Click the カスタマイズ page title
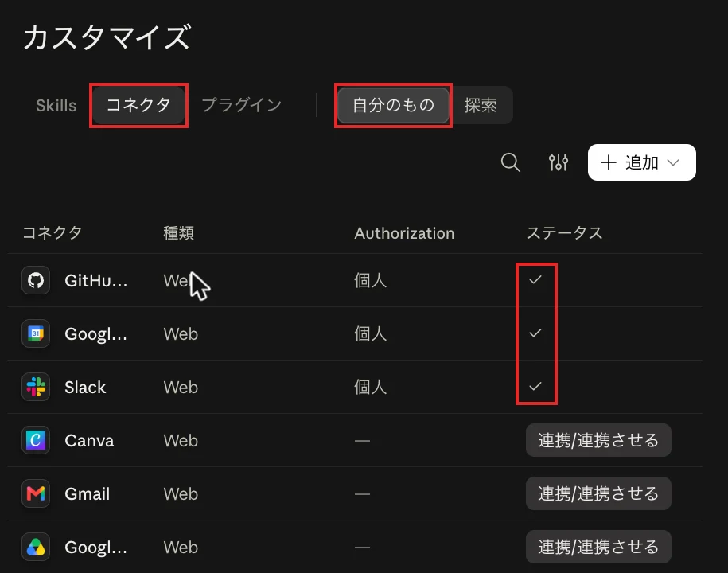This screenshot has width=728, height=573. pos(107,37)
